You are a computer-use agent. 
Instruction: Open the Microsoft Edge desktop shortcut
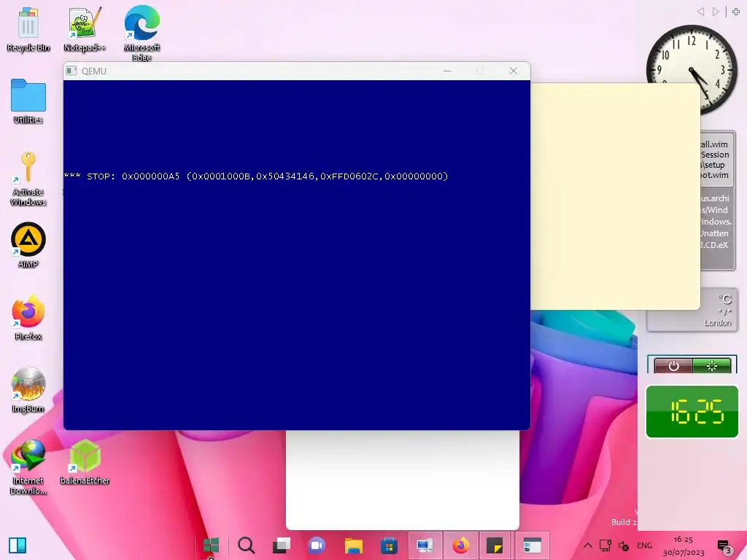pos(142,34)
